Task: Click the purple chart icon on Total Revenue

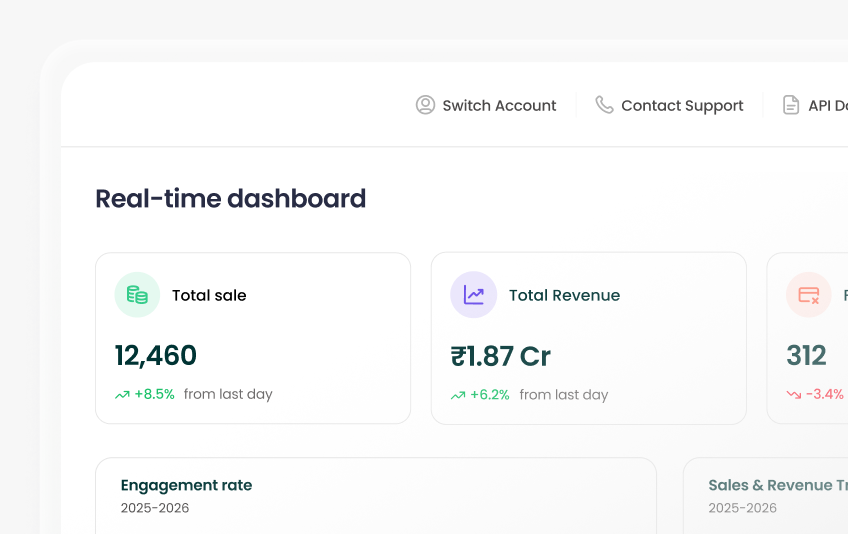Action: tap(474, 295)
